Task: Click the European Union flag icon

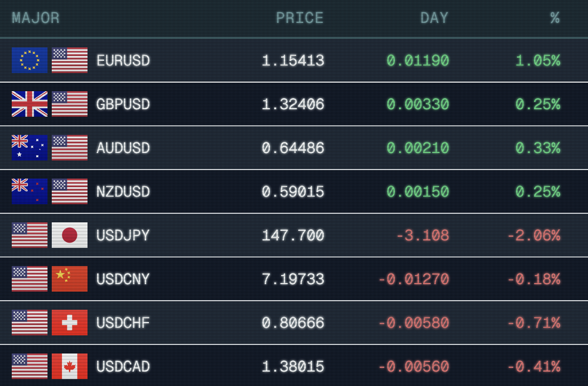Action: tap(29, 60)
